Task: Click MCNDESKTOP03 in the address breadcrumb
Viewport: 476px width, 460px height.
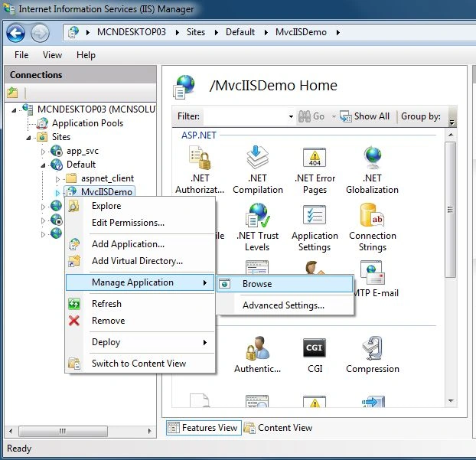Action: pyautogui.click(x=132, y=32)
